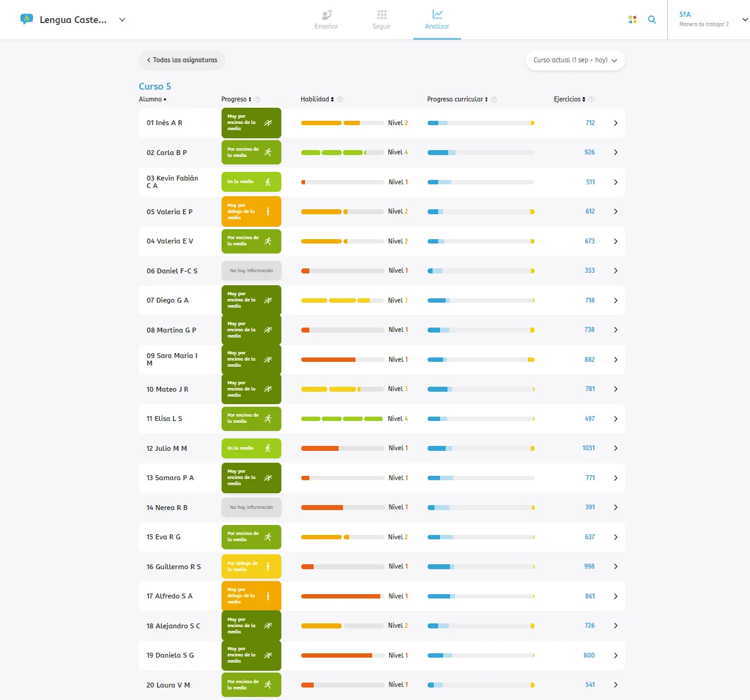Open the subject dropdown showing Lengua Caste...
Viewport: 750px width, 700px height.
point(122,19)
